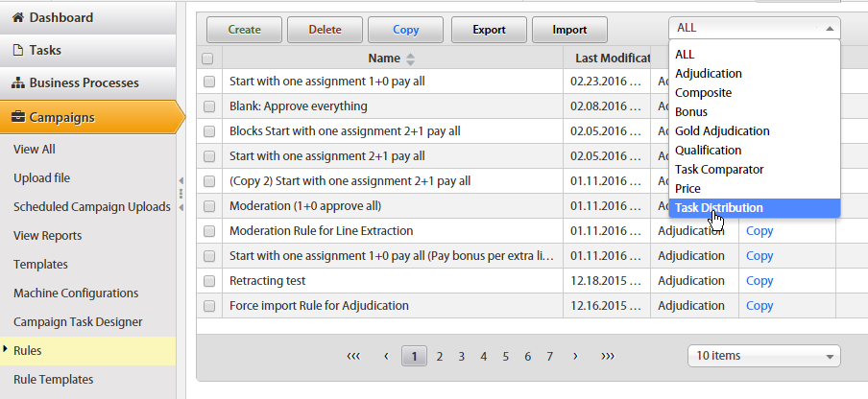Image resolution: width=868 pixels, height=399 pixels.
Task: Open Rule Templates in sidebar
Action: pos(53,380)
